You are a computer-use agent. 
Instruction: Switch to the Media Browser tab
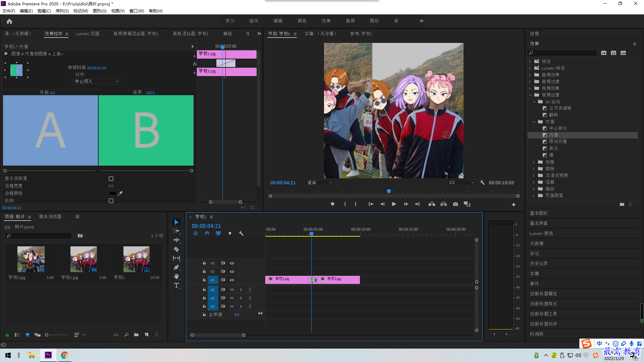pos(50,217)
